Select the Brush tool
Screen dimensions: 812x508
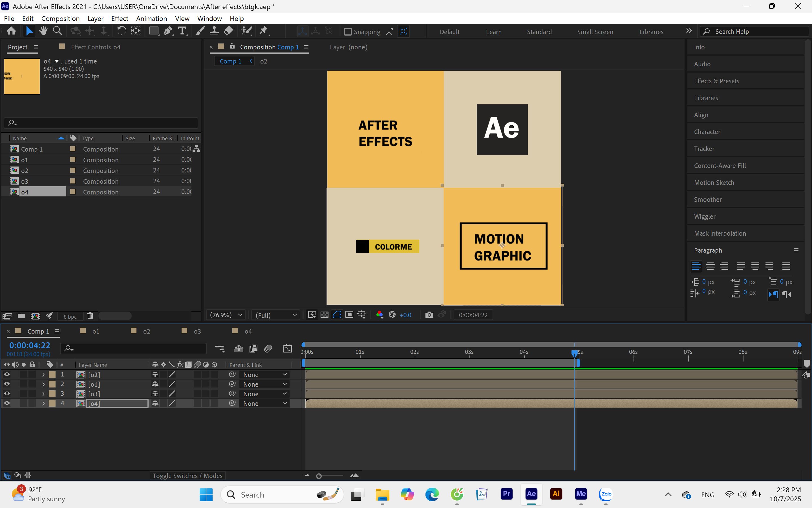click(200, 31)
